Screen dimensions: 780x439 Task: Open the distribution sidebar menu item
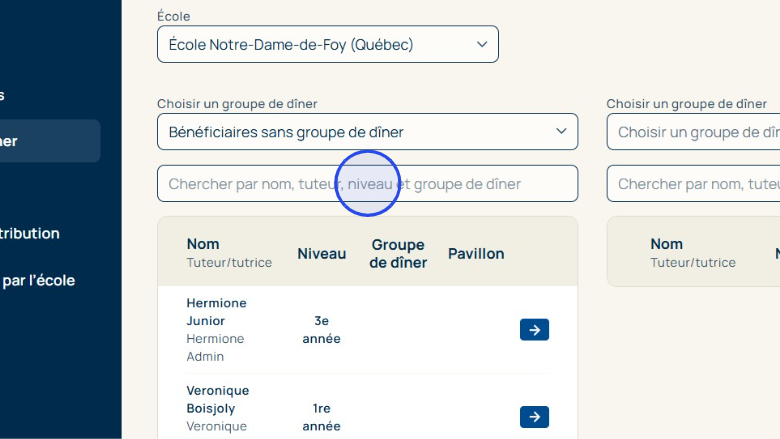coord(30,233)
